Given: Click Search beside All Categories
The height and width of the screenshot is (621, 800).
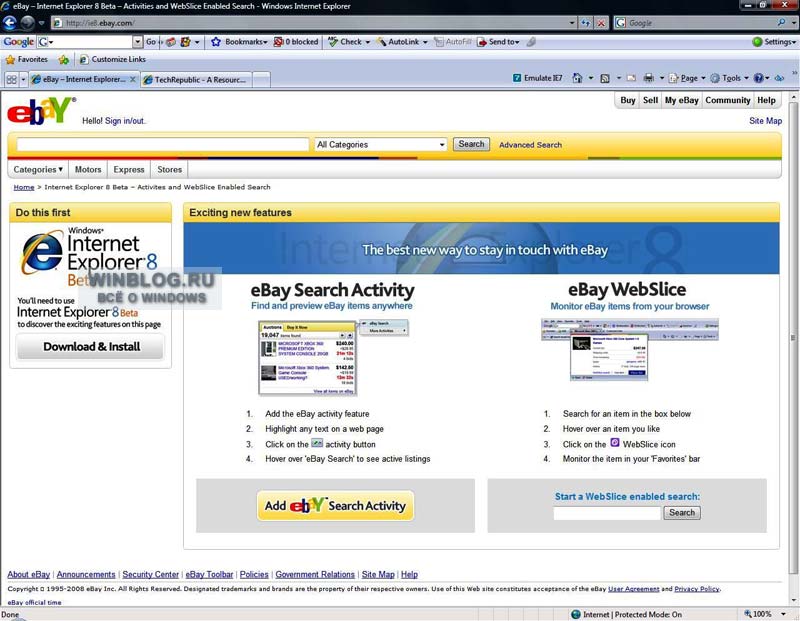Looking at the screenshot, I should (x=471, y=144).
